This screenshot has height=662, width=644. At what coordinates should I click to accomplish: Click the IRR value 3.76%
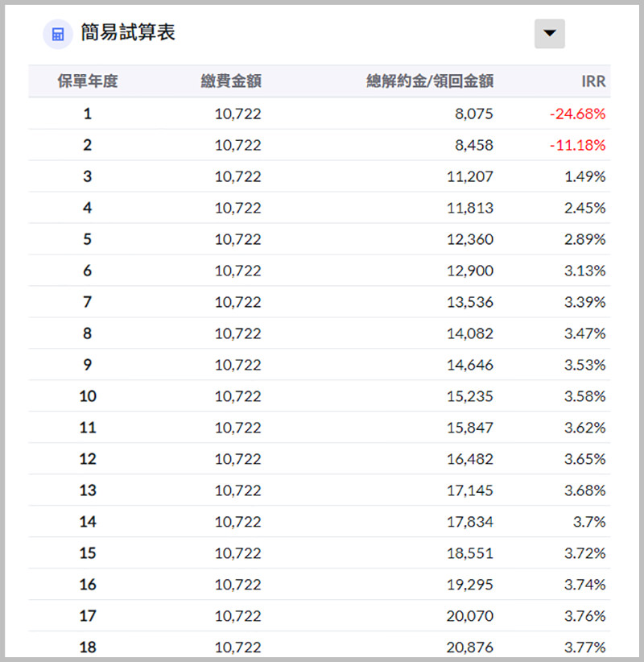[x=585, y=616]
